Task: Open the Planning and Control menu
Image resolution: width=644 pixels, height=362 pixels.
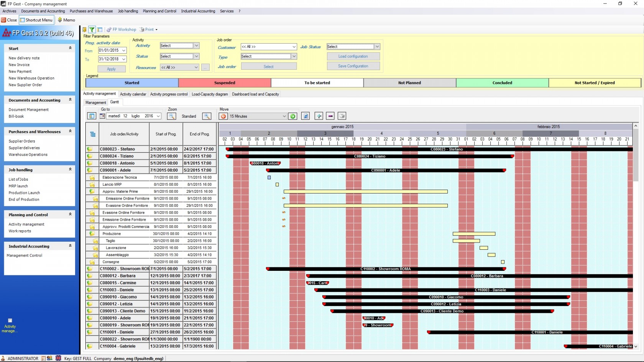Action: (x=159, y=11)
